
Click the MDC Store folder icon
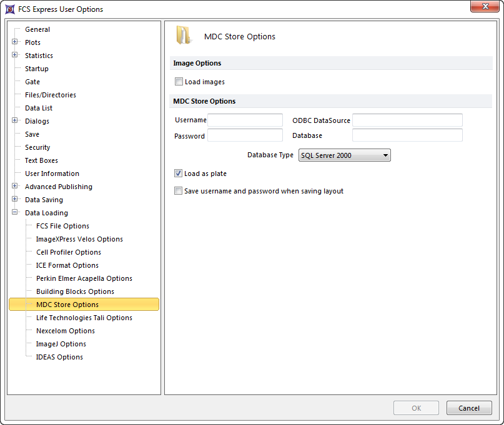pos(184,36)
